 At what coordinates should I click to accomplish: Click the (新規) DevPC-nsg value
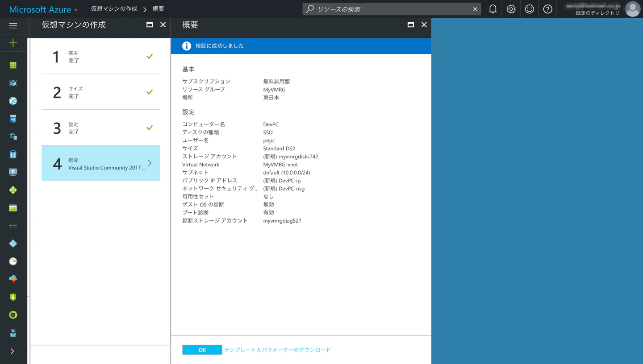[284, 189]
